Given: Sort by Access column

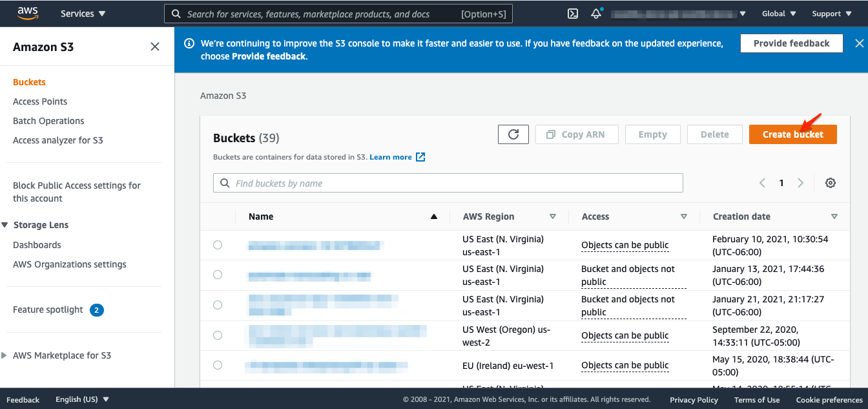Looking at the screenshot, I should (x=684, y=216).
